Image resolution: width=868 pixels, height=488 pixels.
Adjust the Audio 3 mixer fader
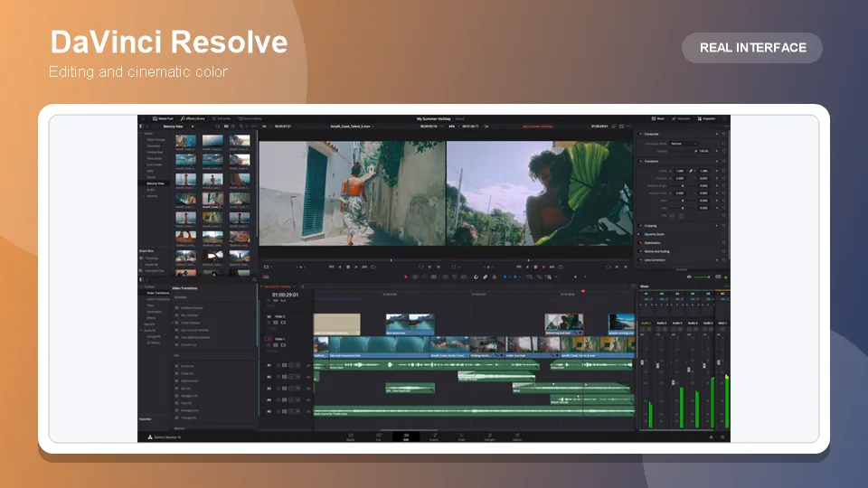click(x=673, y=382)
